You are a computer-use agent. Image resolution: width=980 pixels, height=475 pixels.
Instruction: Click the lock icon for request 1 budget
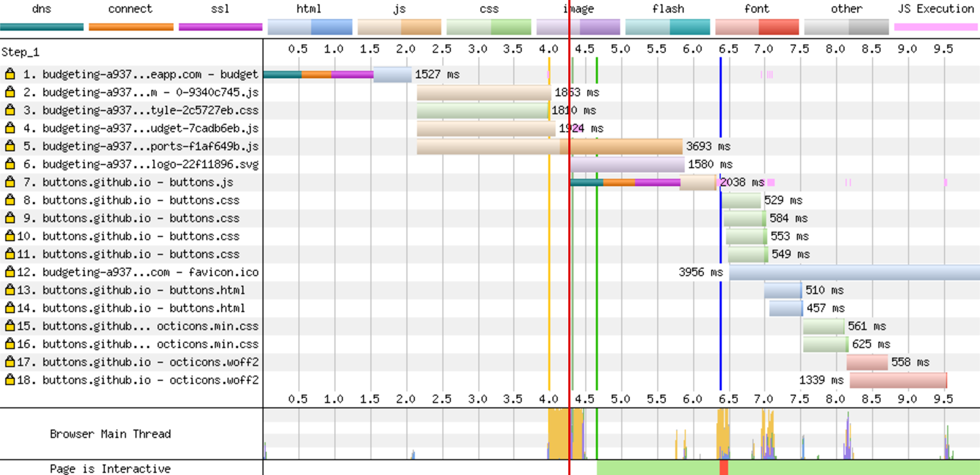(10, 74)
